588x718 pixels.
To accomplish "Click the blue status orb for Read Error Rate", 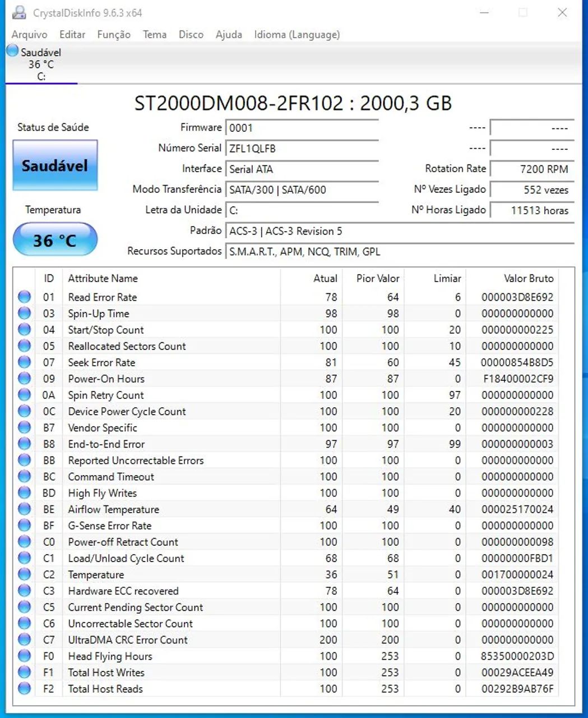I will point(25,297).
